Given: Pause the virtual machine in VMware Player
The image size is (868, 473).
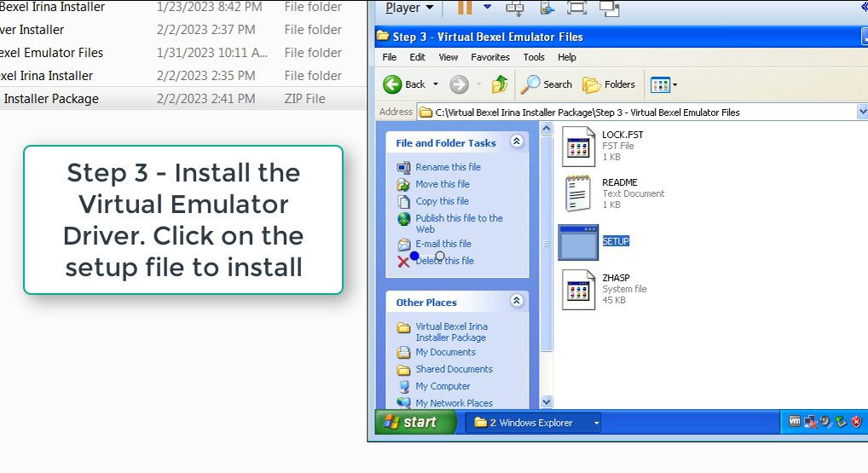Looking at the screenshot, I should pos(465,7).
